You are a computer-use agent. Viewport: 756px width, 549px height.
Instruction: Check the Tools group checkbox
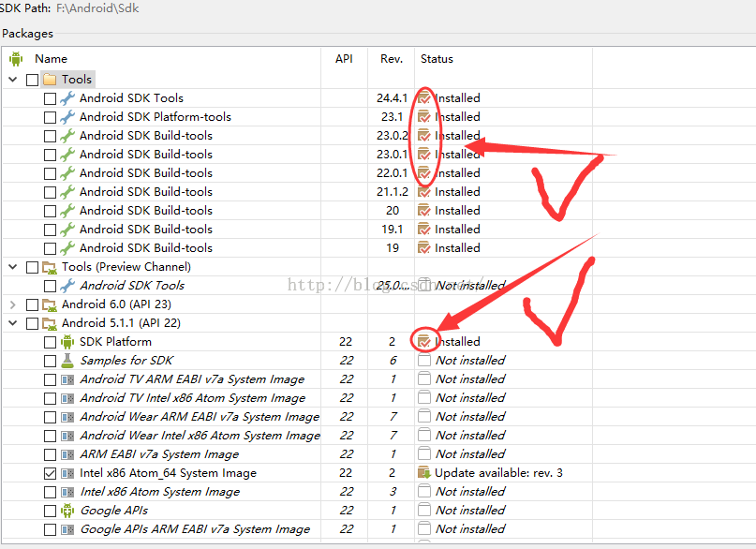tap(32, 80)
